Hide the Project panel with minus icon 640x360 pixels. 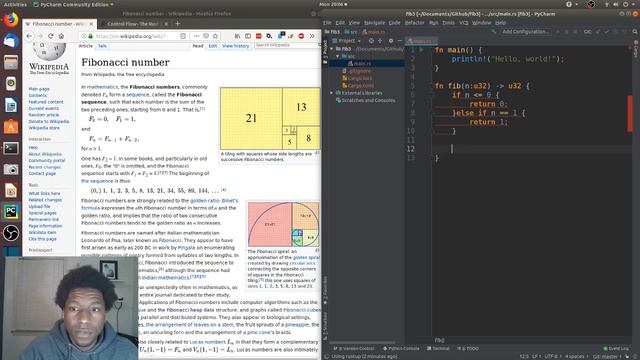tap(400, 41)
